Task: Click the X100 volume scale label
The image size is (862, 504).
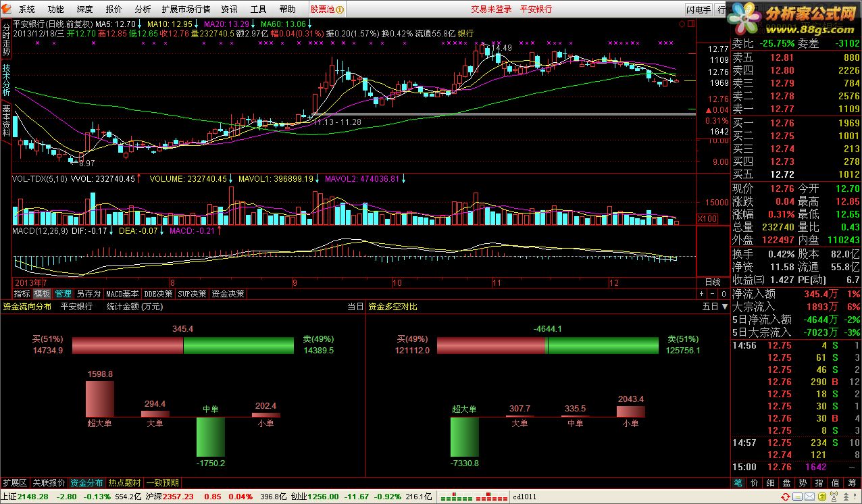Action: point(707,219)
